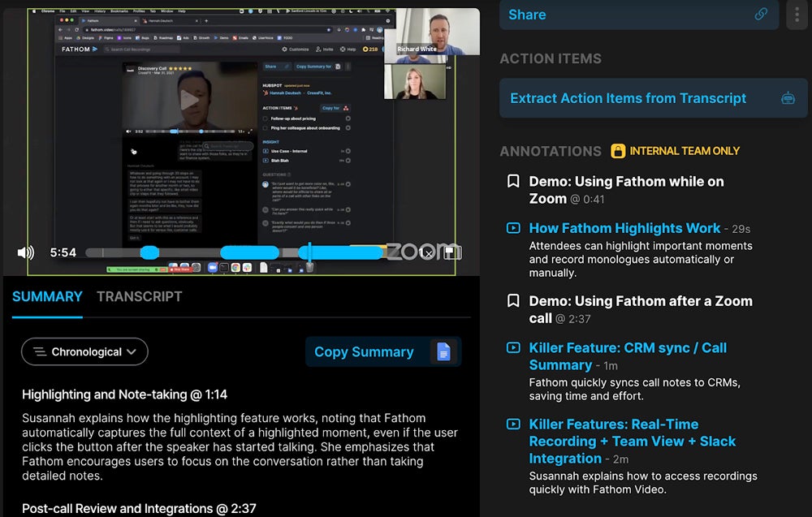The height and width of the screenshot is (517, 812).
Task: Click the video playhead on the progress bar
Action: tap(309, 252)
